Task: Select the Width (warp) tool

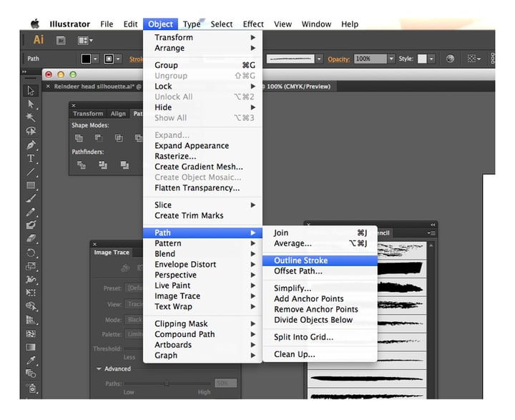Action: 31,279
